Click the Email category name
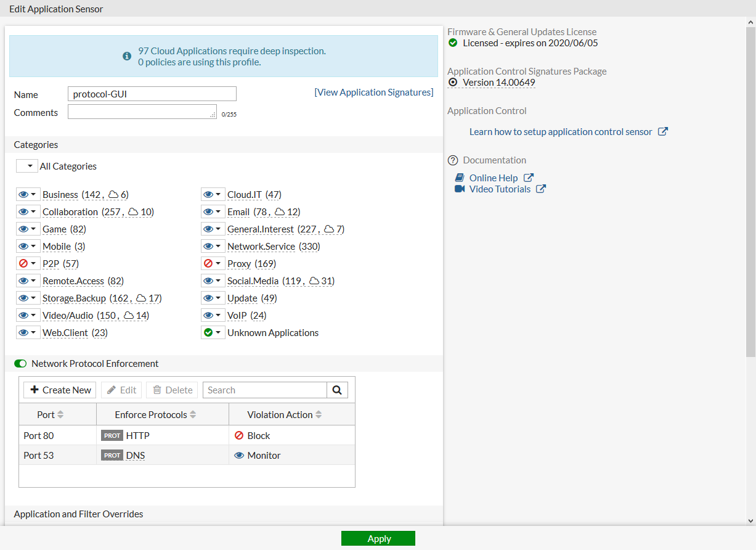The width and height of the screenshot is (756, 550). pyautogui.click(x=238, y=211)
